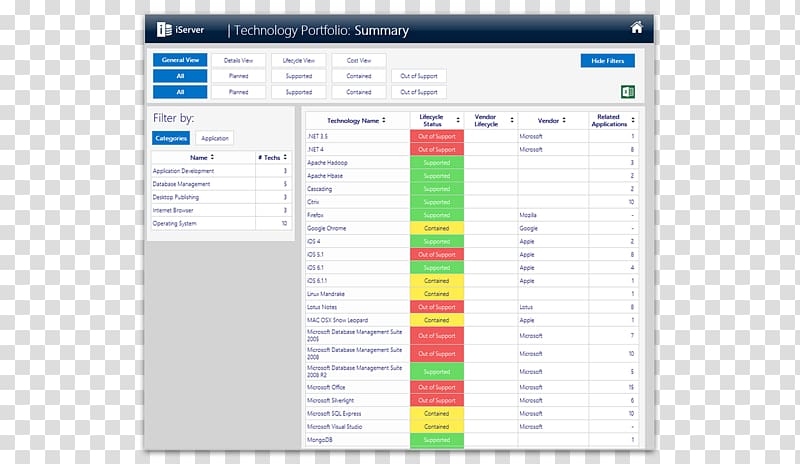Select the Citrix technology name
Screen dimensions: 800x464
(313, 202)
